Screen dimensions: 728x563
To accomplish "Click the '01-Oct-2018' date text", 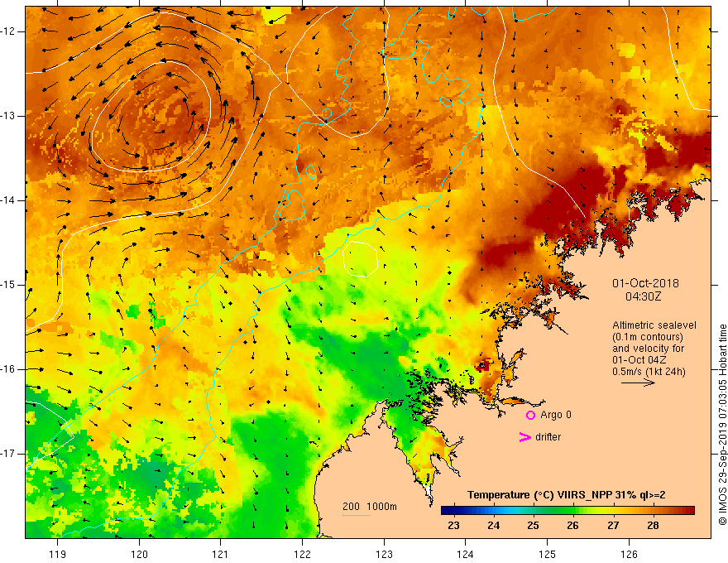I will (x=645, y=283).
